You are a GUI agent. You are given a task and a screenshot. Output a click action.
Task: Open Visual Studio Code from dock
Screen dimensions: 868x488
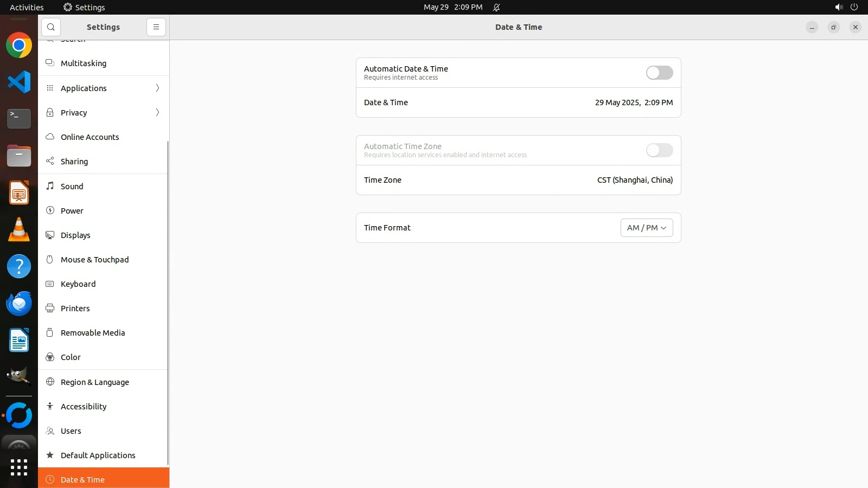pos(19,82)
